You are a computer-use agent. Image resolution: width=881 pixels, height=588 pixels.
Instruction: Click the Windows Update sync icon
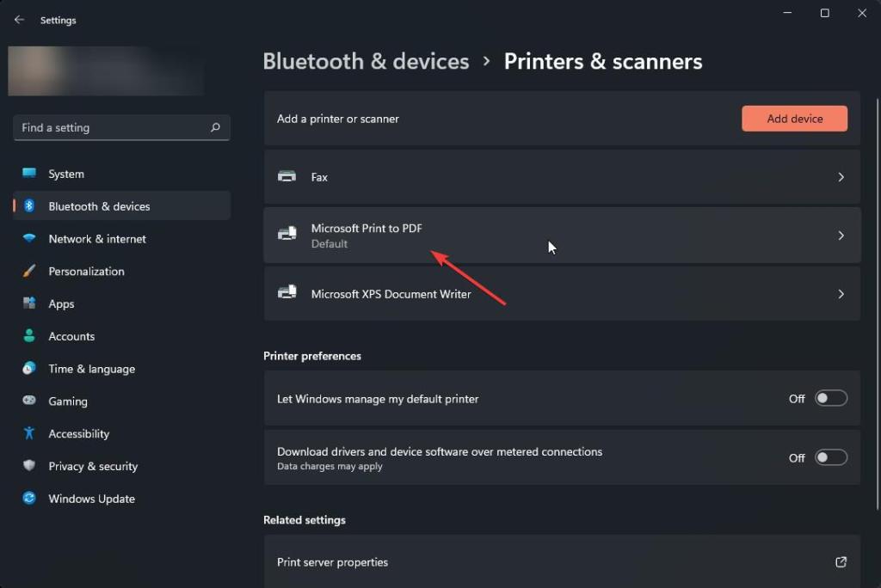[x=29, y=499]
